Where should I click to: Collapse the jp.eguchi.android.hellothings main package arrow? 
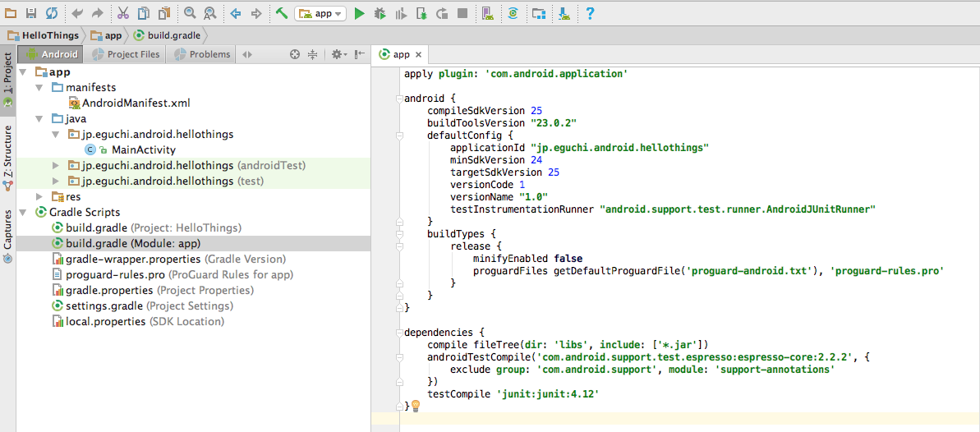(x=56, y=135)
